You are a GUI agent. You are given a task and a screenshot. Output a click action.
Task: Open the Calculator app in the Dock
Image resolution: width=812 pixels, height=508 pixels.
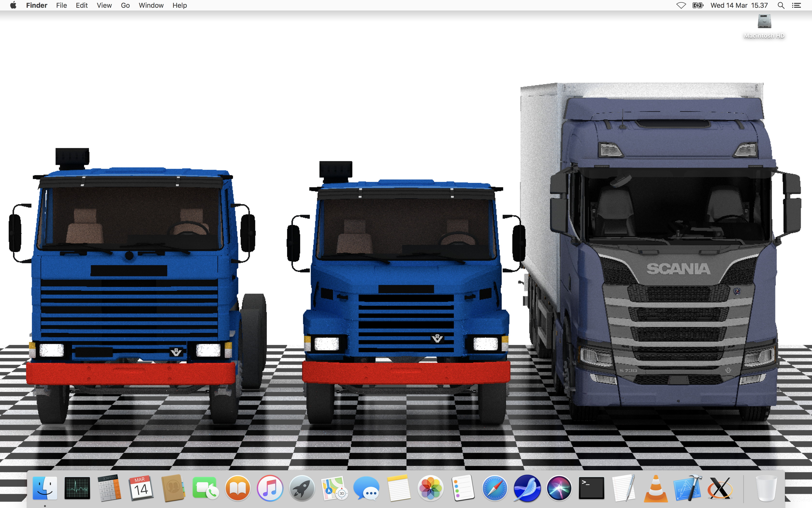point(109,488)
